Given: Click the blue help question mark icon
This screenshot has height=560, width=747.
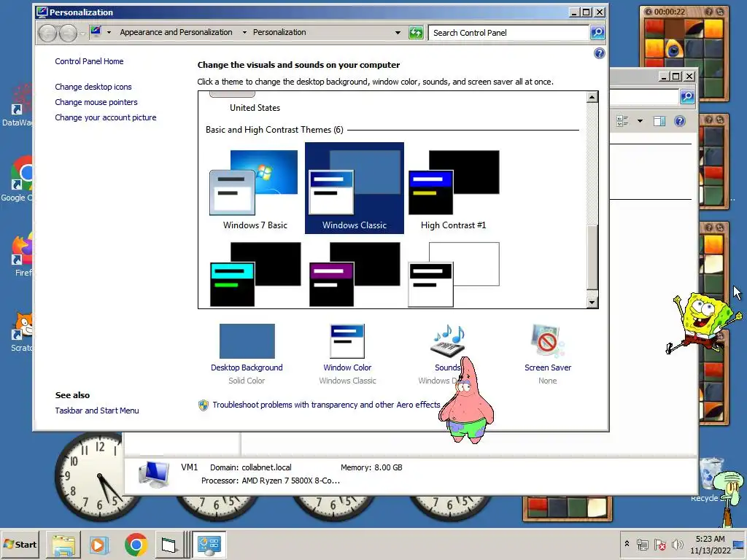Looking at the screenshot, I should pyautogui.click(x=600, y=53).
